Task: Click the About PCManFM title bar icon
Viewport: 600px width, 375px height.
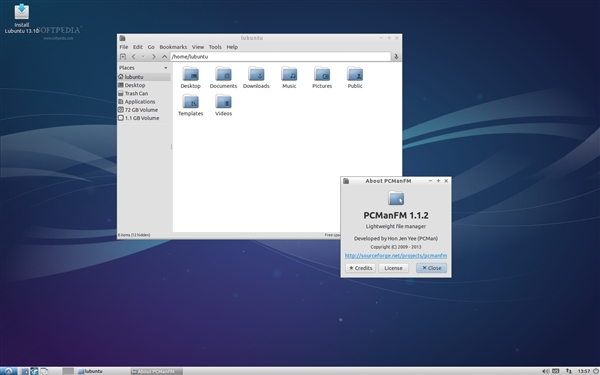Action: [x=346, y=181]
